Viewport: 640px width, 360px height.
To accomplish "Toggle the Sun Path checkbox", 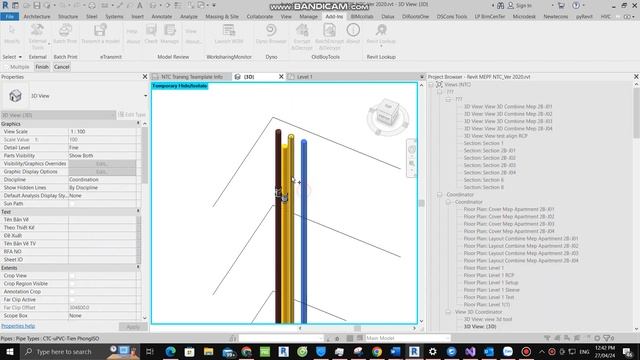I will tap(72, 203).
